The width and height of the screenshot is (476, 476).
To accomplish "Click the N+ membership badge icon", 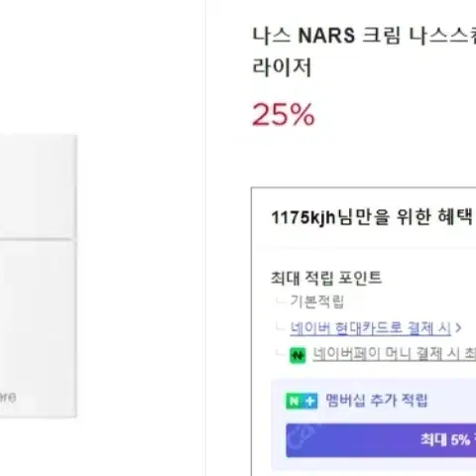I will (301, 402).
